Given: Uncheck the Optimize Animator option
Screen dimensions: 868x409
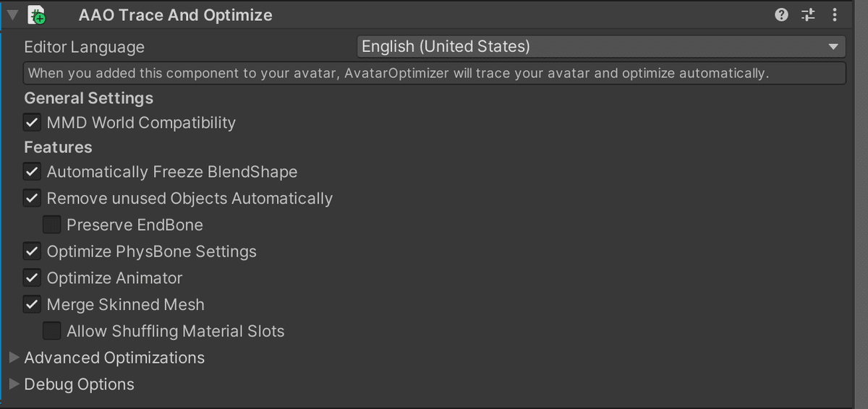Looking at the screenshot, I should (x=32, y=278).
